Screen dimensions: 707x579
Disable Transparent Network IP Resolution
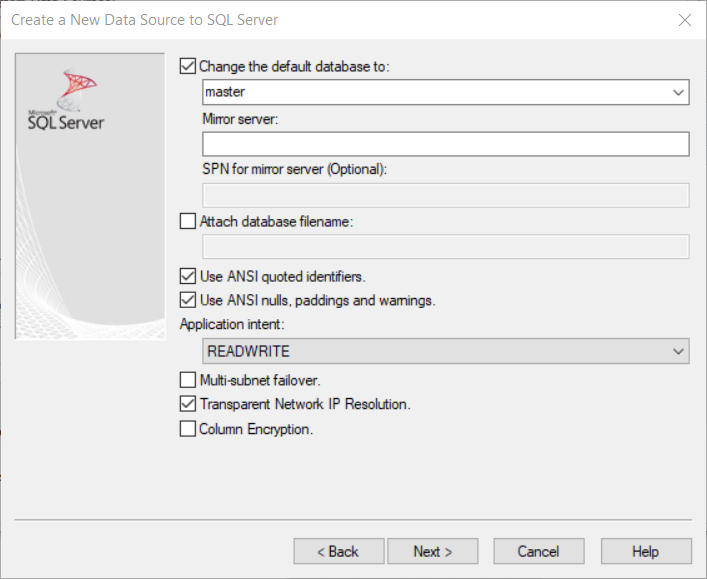tap(188, 404)
